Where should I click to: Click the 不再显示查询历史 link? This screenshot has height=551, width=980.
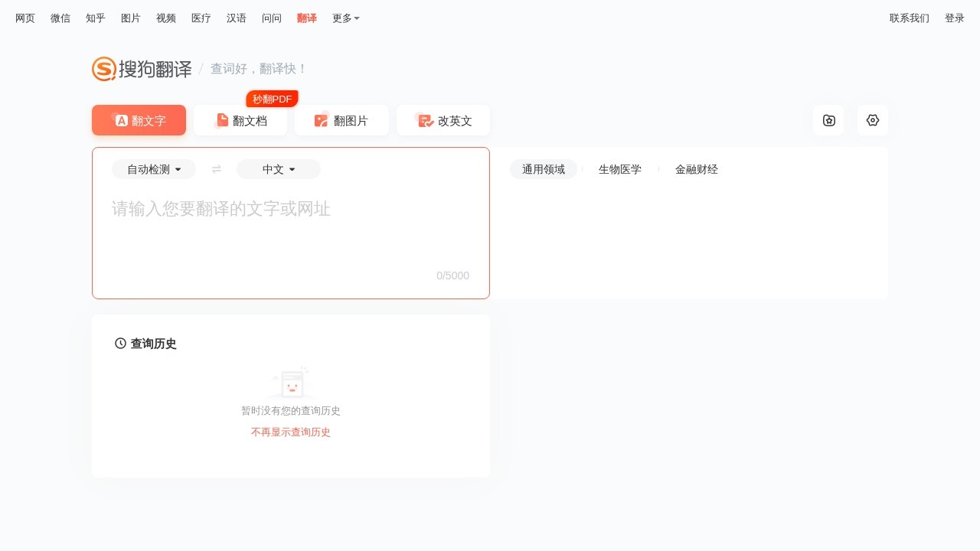(290, 432)
